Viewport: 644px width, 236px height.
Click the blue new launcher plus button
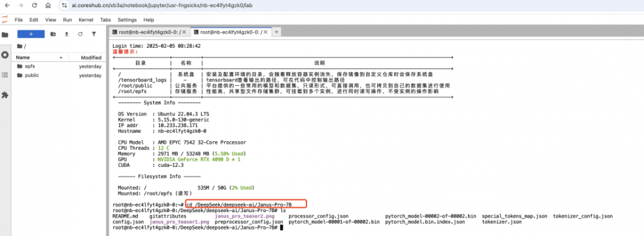click(31, 34)
